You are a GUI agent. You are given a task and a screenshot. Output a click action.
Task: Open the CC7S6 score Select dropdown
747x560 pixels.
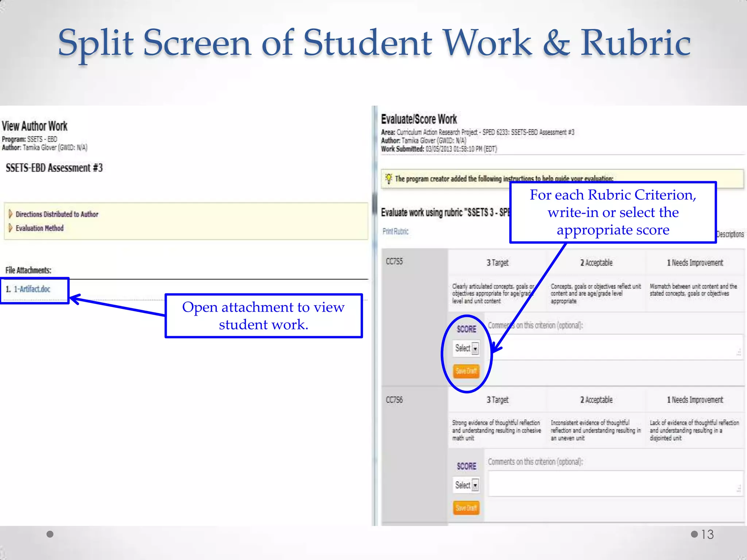[466, 485]
